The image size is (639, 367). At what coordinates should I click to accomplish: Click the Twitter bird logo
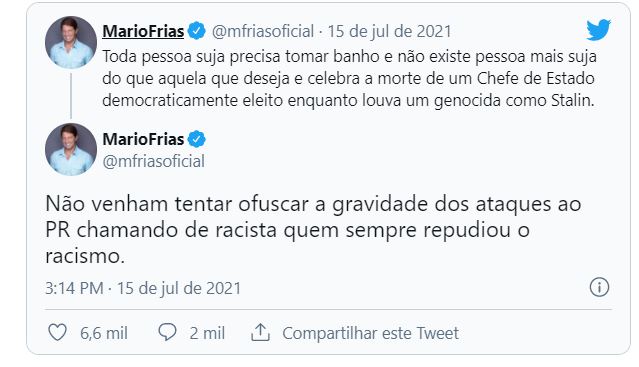point(598,29)
